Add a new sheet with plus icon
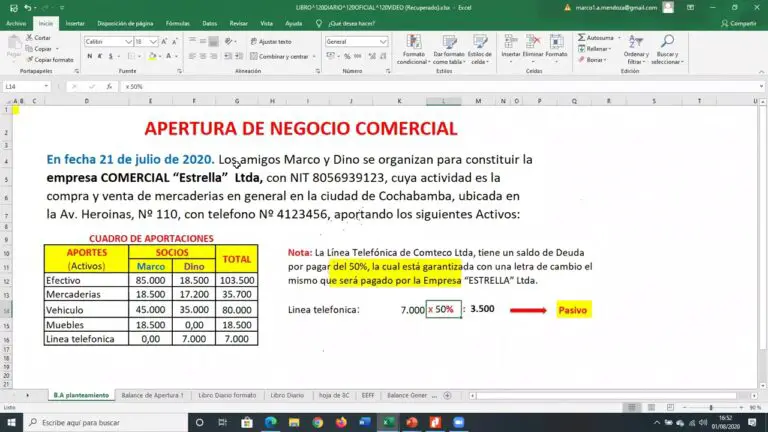Screen dimensions: 768x432 [447, 395]
